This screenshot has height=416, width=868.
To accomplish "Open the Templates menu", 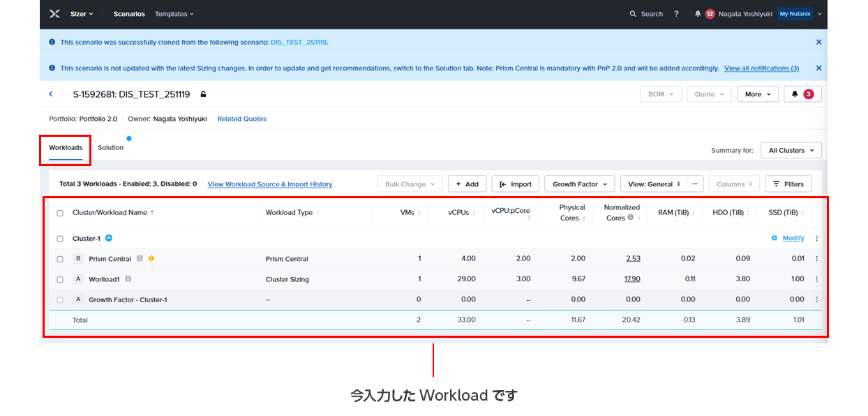I will click(x=174, y=14).
